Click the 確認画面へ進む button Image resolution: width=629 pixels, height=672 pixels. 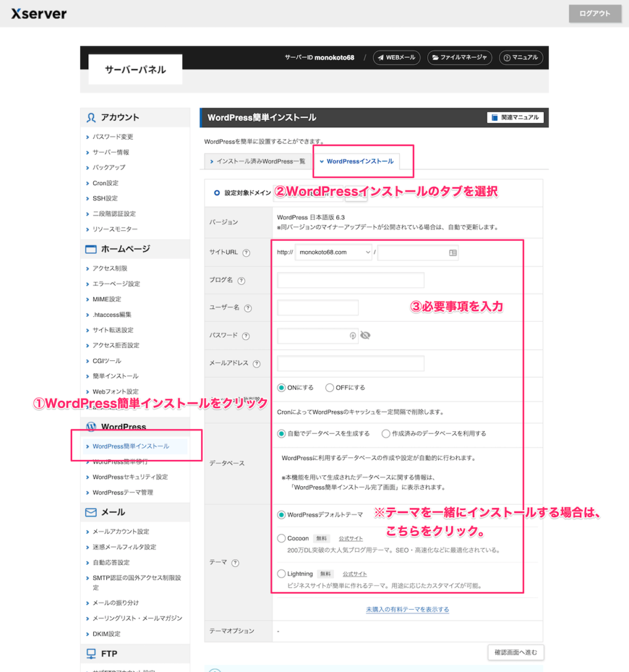coord(516,652)
